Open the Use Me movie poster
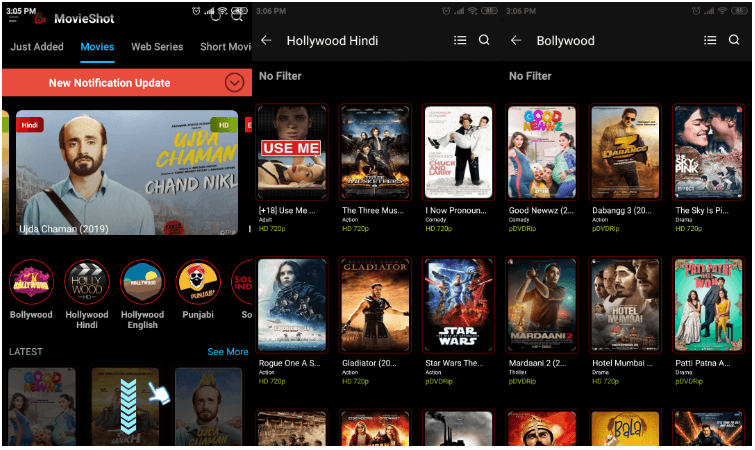This screenshot has width=755, height=450. click(292, 152)
